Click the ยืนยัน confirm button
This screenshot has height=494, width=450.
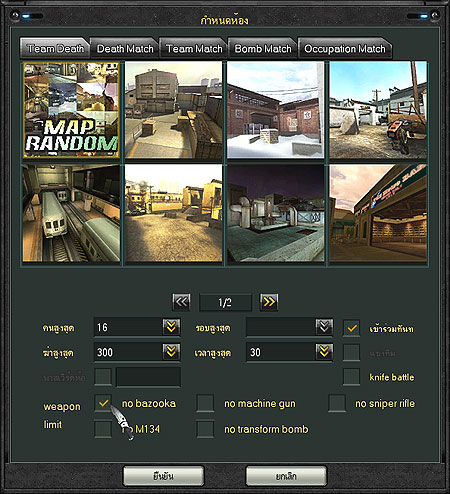(x=163, y=476)
